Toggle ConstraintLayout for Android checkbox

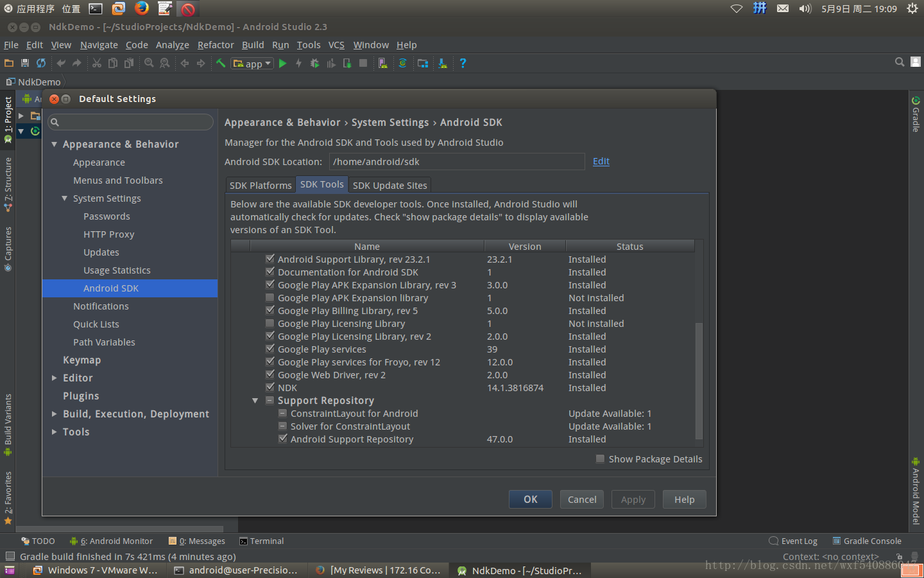tap(283, 413)
